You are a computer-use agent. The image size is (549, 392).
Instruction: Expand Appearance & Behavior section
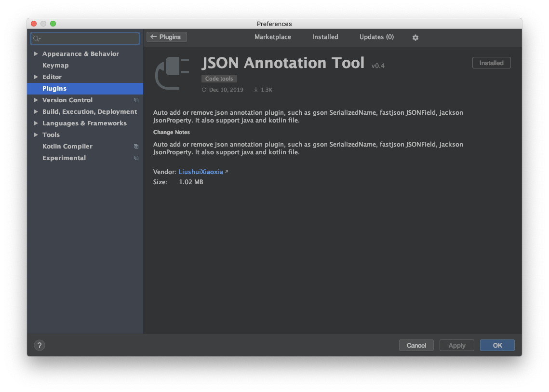click(36, 54)
